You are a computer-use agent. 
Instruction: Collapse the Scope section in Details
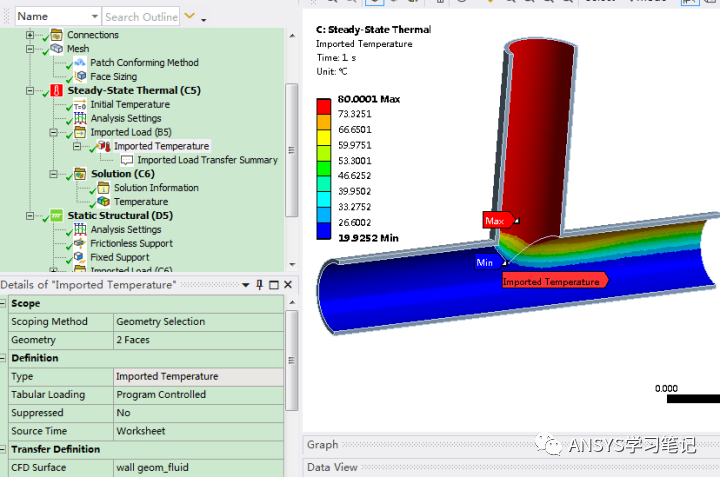pos(5,304)
